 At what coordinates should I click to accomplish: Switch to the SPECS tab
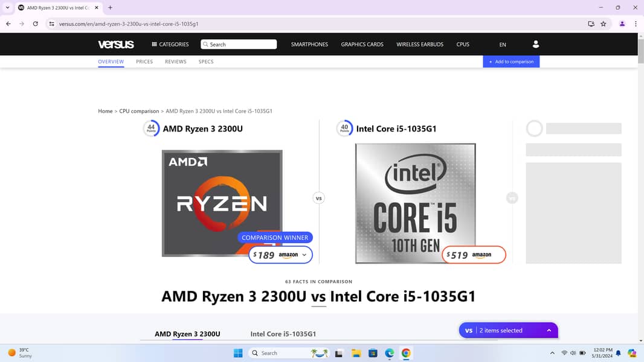tap(206, 62)
